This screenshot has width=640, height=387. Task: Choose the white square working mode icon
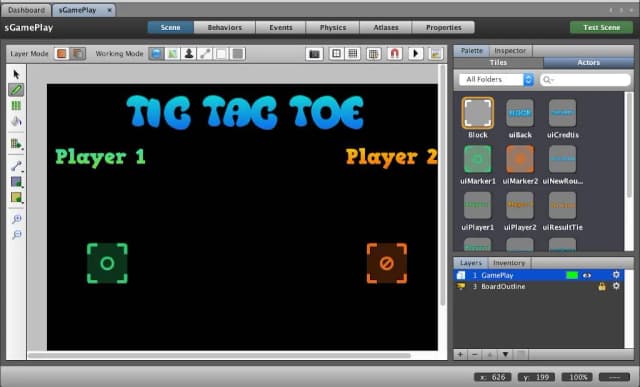point(221,53)
